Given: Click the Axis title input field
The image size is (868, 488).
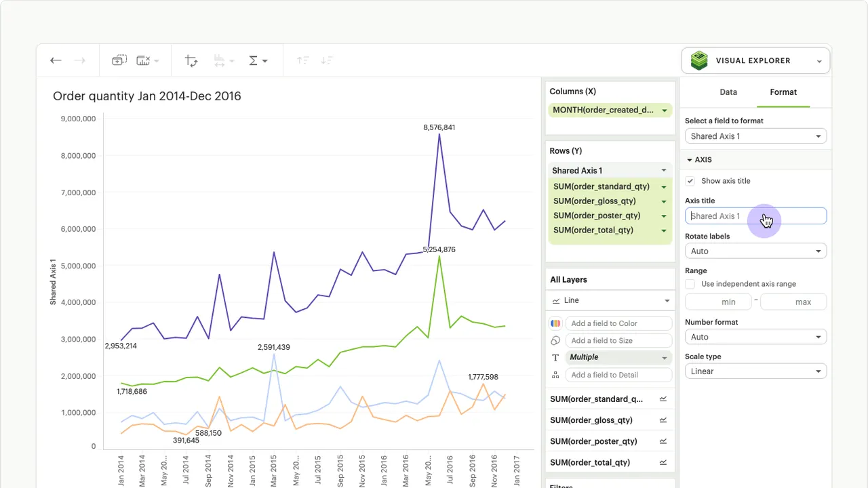Looking at the screenshot, I should click(755, 216).
